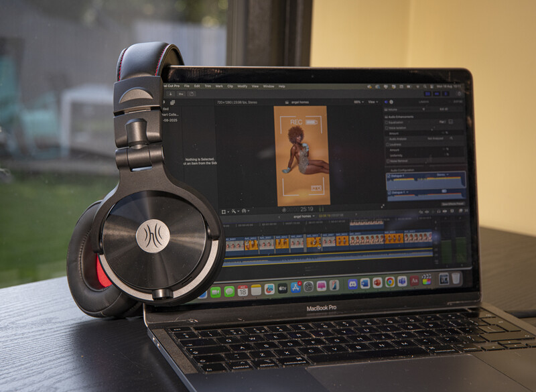Select the first clip thumbnail in timeline

(x=235, y=244)
